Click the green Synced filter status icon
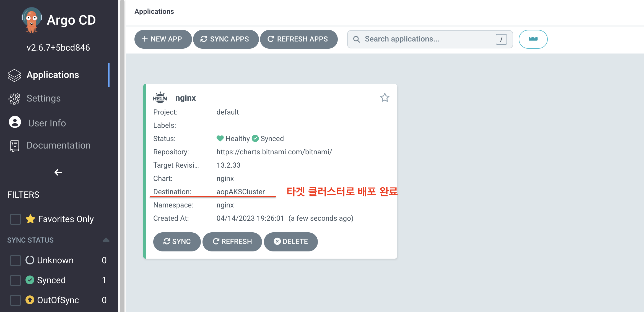644x312 pixels. (30, 280)
